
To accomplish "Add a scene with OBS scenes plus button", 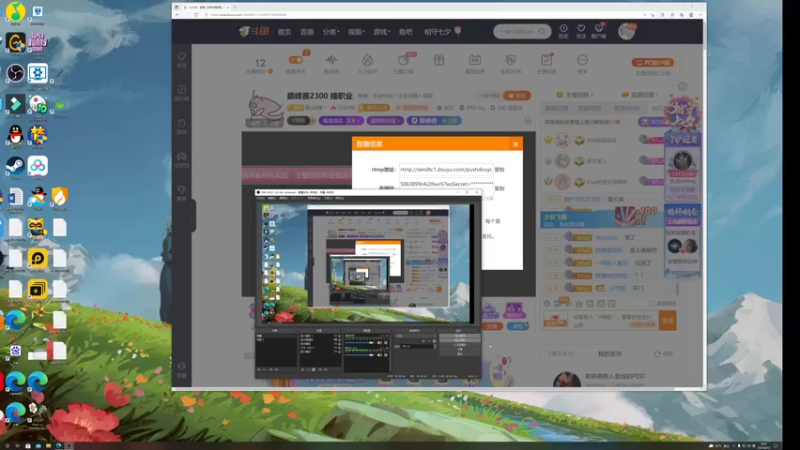I will point(259,369).
